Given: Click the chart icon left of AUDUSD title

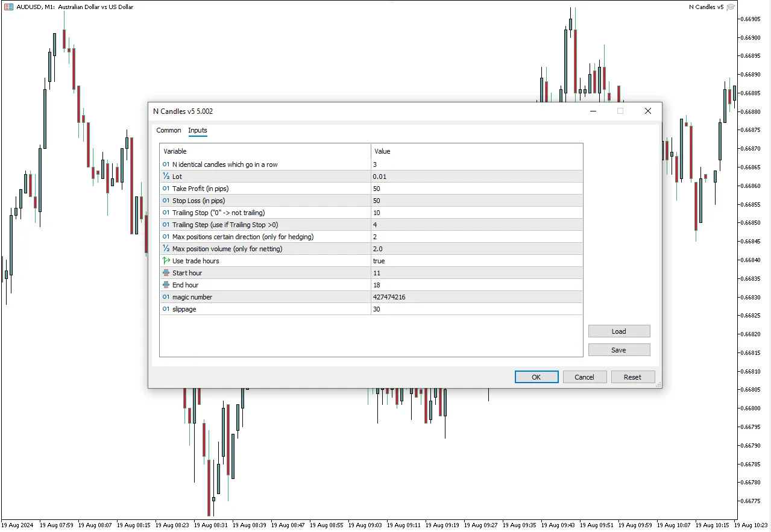Looking at the screenshot, I should tap(8, 7).
